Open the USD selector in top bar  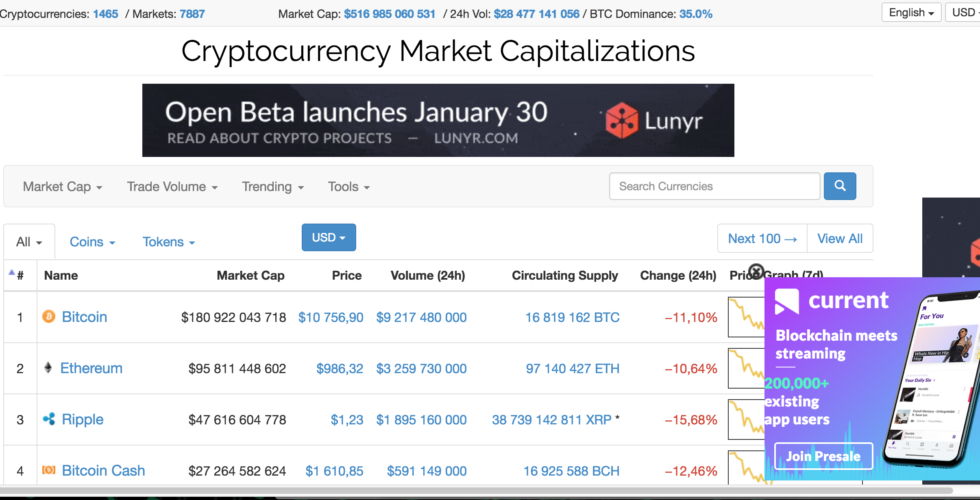coord(963,13)
